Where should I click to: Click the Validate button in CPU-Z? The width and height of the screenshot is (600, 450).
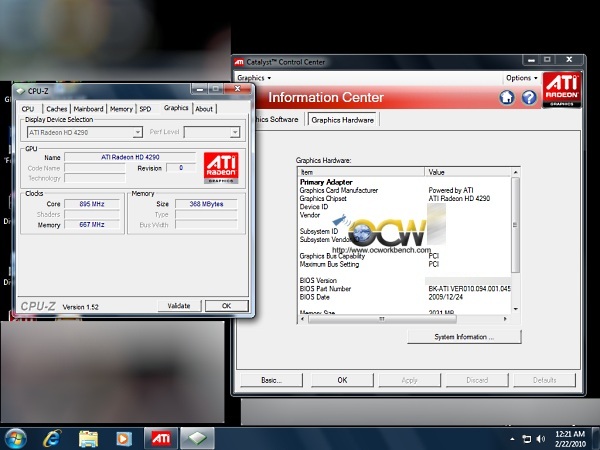click(x=179, y=306)
